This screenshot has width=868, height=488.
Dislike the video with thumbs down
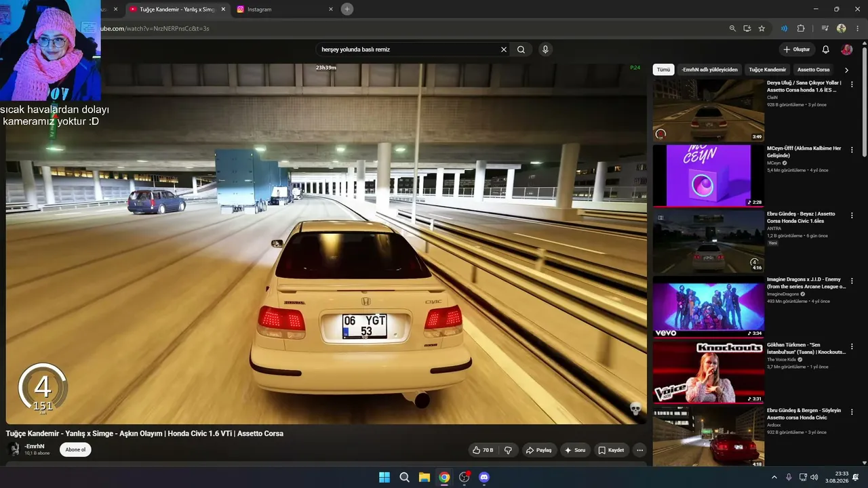[x=508, y=450]
